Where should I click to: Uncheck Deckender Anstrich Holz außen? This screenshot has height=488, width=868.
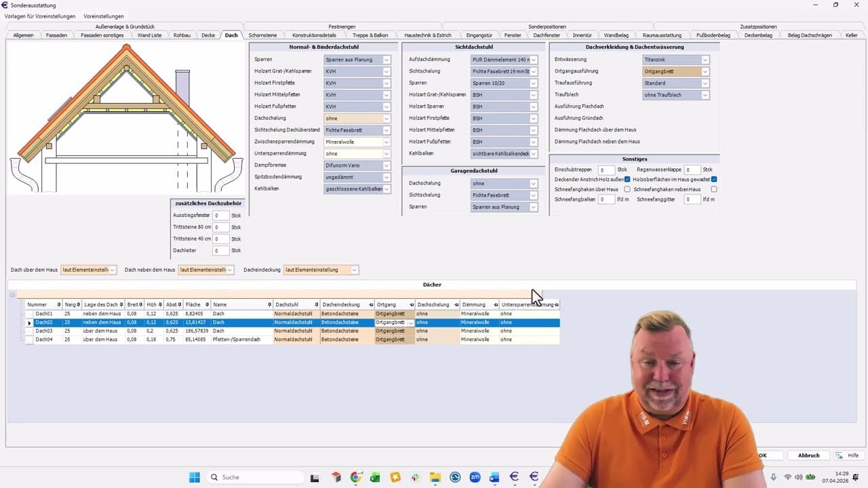tap(627, 180)
